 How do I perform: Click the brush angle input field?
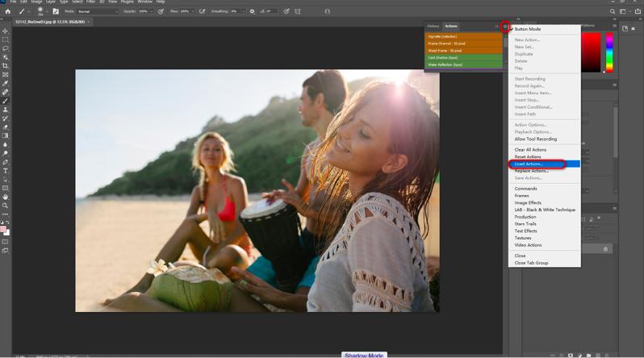pyautogui.click(x=271, y=11)
